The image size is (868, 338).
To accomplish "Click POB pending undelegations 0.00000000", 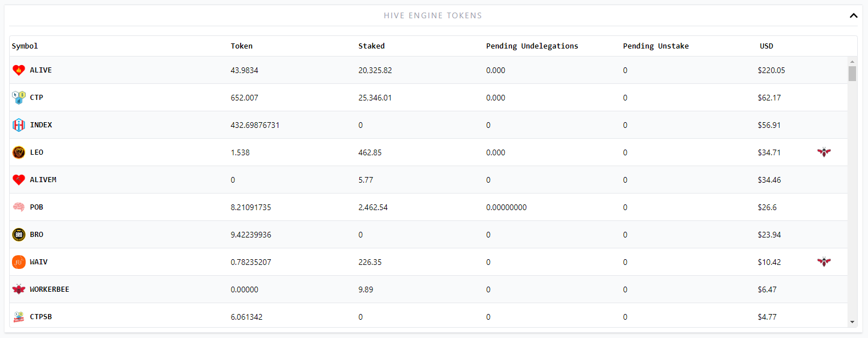I will tap(506, 207).
